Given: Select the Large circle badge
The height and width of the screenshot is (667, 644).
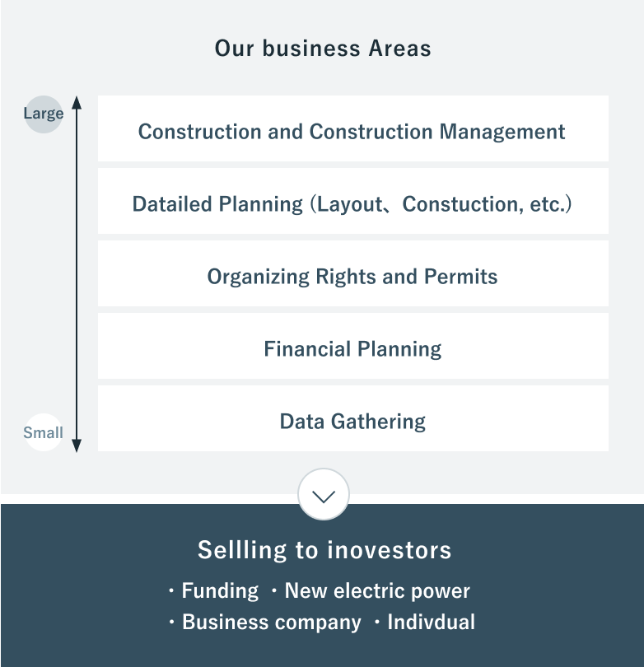Looking at the screenshot, I should point(44,114).
